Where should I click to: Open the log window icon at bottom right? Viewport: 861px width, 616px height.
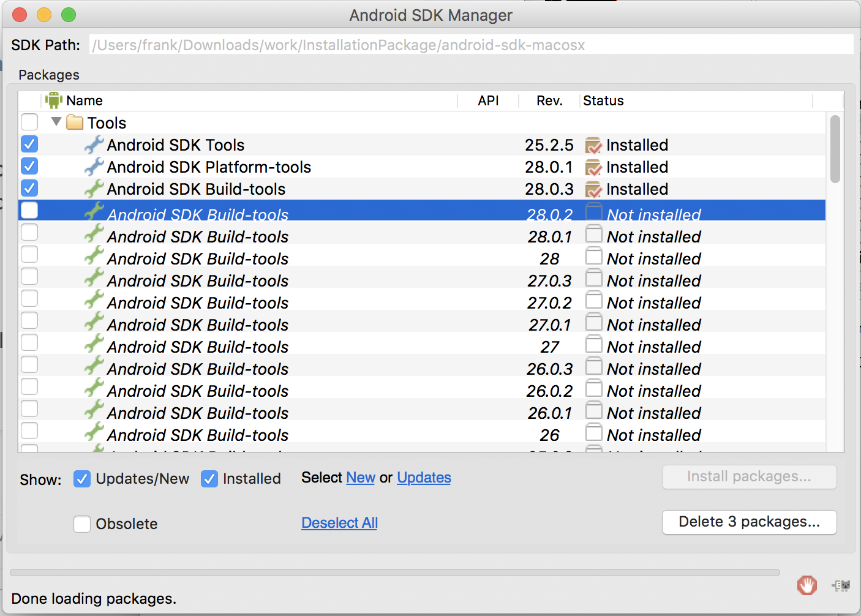841,585
